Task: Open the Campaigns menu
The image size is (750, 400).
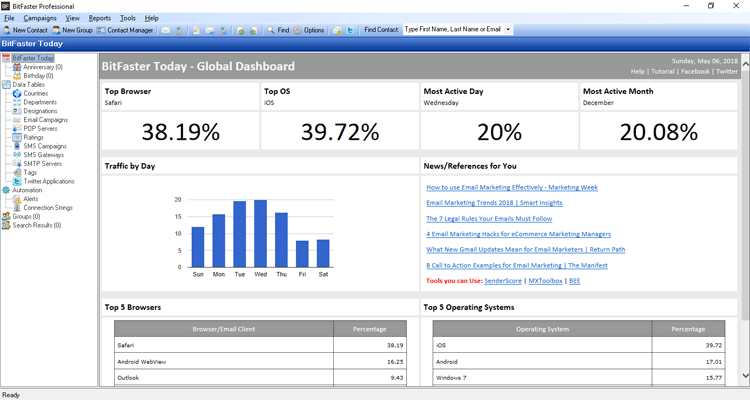Action: (x=40, y=18)
